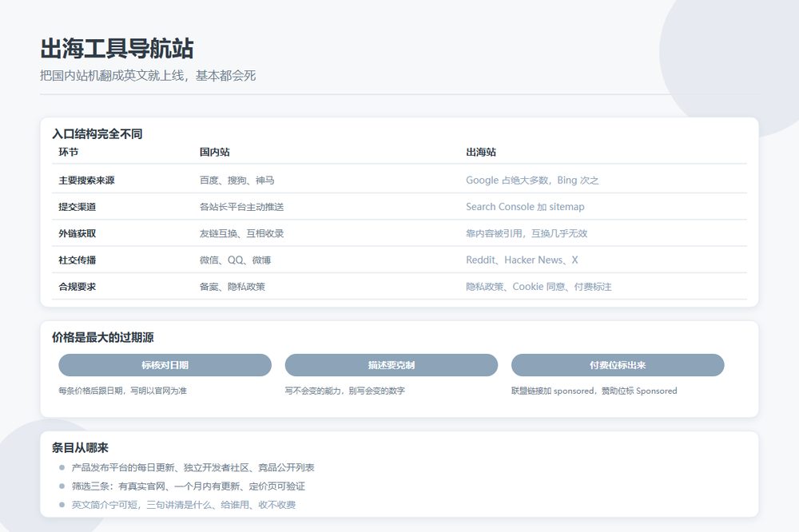Click the cell 隐私政策、Cookie 同意、付费标注
This screenshot has height=532, width=799.
click(x=539, y=287)
